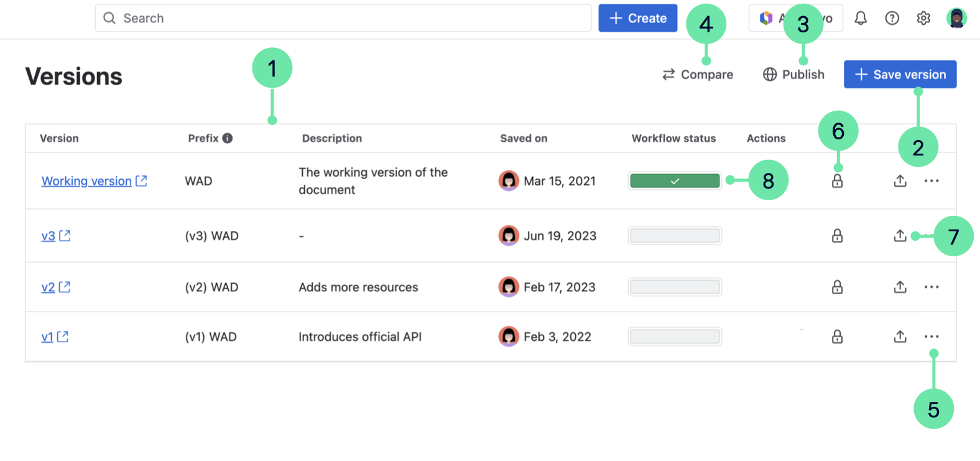Click the export icon on the v1 row
980x461 pixels.
pyautogui.click(x=900, y=337)
